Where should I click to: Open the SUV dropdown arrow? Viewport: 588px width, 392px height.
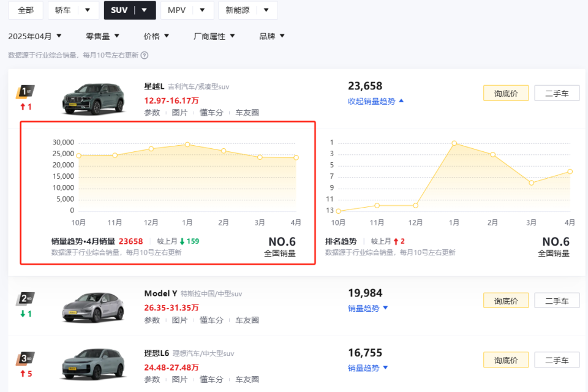coord(145,10)
